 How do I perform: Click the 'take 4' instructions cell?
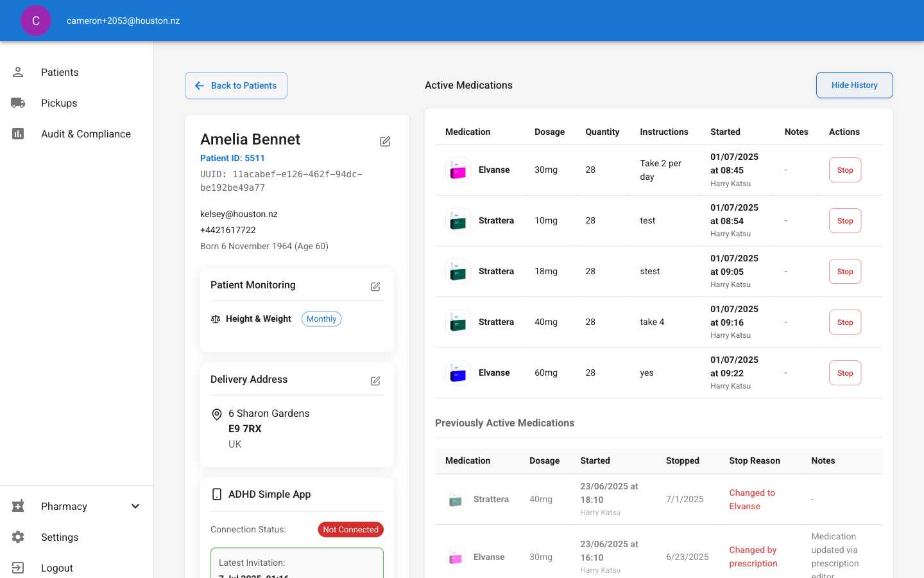click(652, 322)
